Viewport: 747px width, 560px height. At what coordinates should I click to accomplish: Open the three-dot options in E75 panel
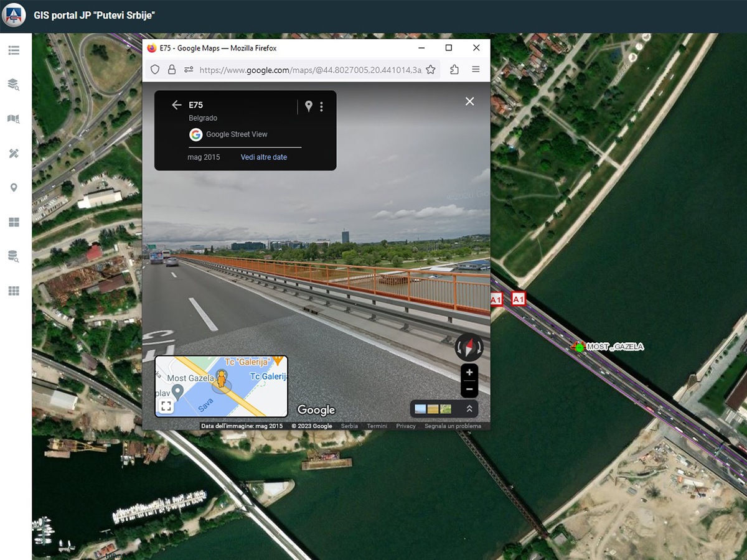321,106
